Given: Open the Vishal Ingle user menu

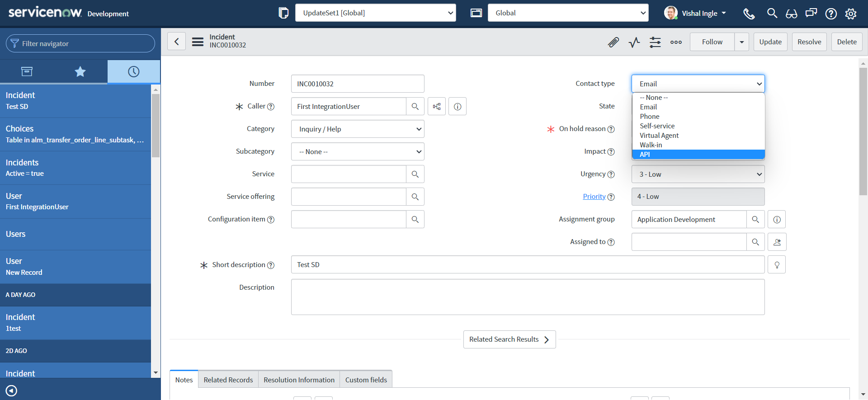Looking at the screenshot, I should 696,13.
